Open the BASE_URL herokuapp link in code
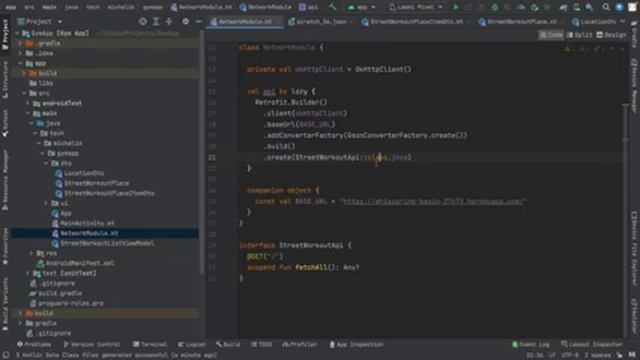640x360 pixels. [433, 201]
